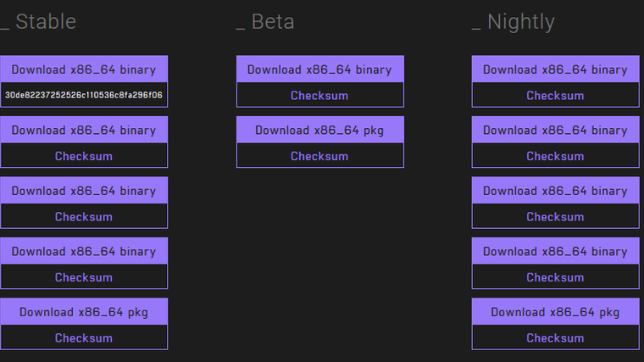The height and width of the screenshot is (362, 644).
Task: Download the first Nightly x86_64 binary
Action: (x=555, y=70)
